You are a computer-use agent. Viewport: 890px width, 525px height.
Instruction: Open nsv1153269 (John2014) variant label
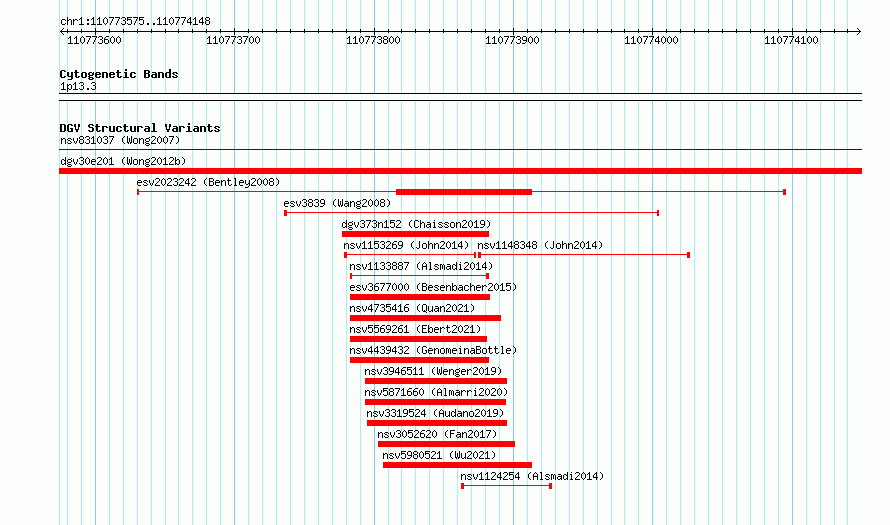point(406,245)
